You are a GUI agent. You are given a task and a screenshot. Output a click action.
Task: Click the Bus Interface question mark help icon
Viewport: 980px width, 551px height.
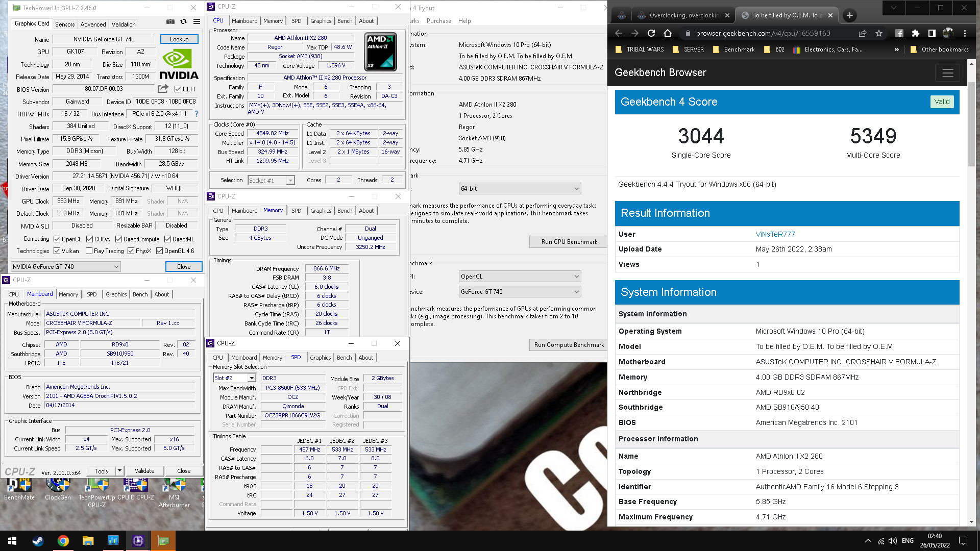[197, 114]
